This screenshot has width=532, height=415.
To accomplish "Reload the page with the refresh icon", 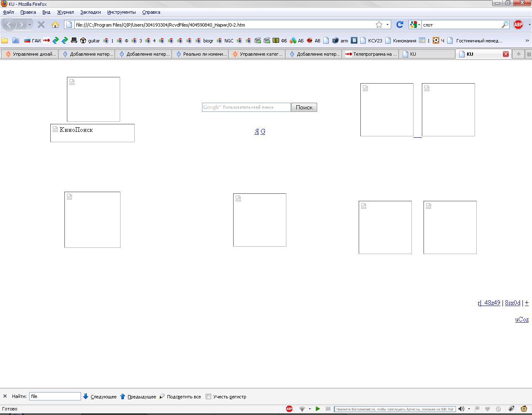I will 399,25.
